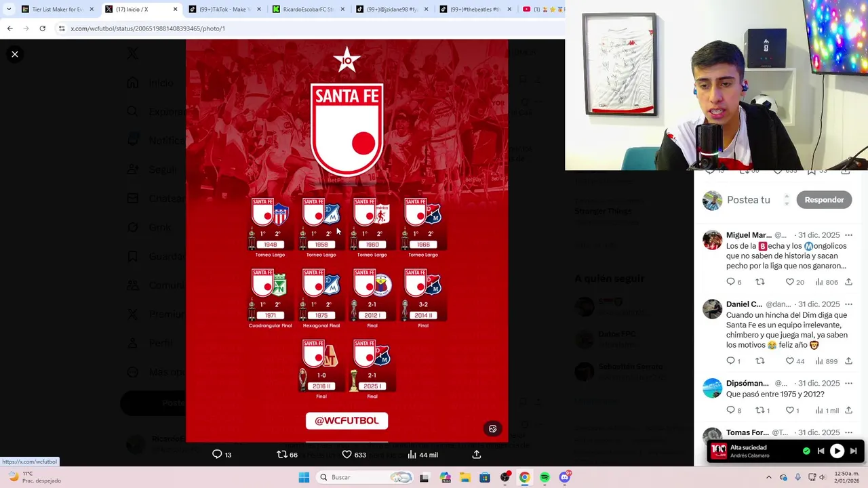
Task: Open more options on Daniel C's reply
Action: pyautogui.click(x=848, y=304)
